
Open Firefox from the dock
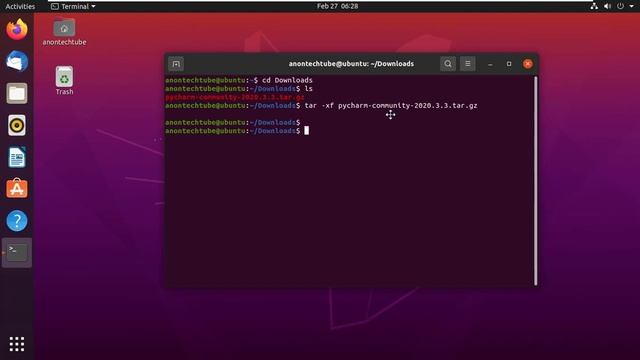[17, 29]
